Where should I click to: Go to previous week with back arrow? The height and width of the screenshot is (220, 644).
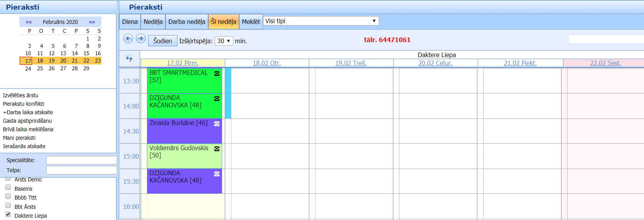tap(128, 39)
